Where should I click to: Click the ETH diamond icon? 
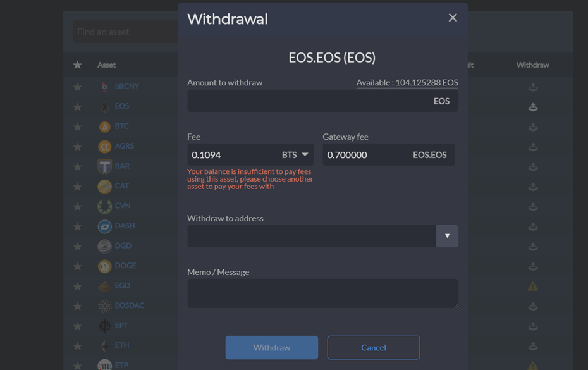tap(104, 345)
